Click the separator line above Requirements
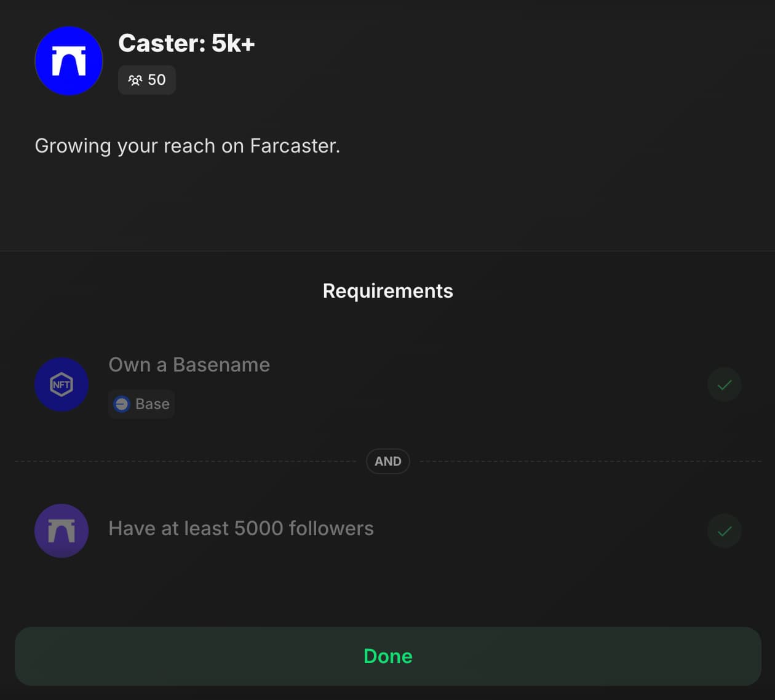775x700 pixels. click(387, 251)
